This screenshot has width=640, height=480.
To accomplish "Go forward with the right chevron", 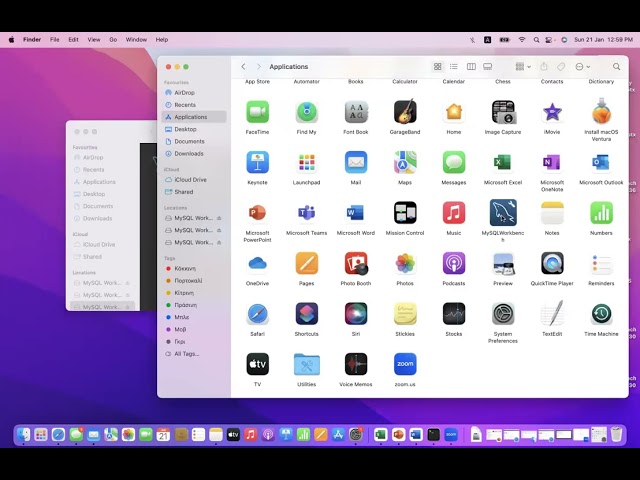I will point(258,67).
